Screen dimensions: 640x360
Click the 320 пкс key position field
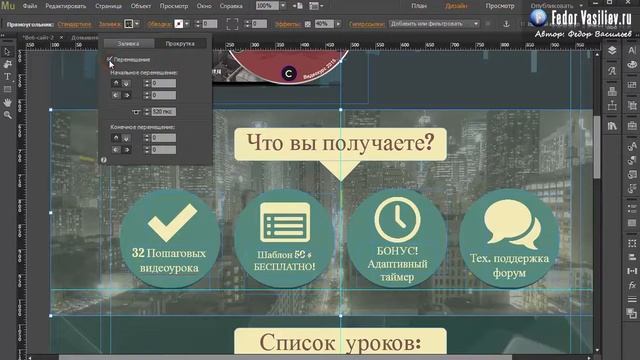click(x=164, y=112)
